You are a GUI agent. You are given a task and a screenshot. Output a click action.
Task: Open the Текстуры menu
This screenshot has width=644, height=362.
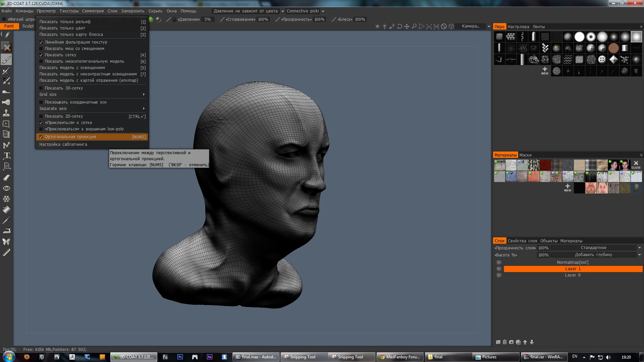69,11
